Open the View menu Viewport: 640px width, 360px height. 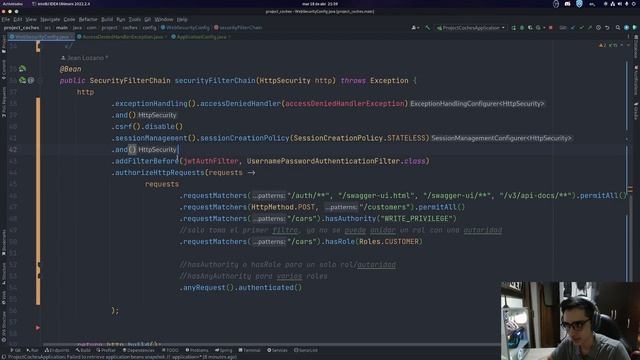click(x=31, y=19)
